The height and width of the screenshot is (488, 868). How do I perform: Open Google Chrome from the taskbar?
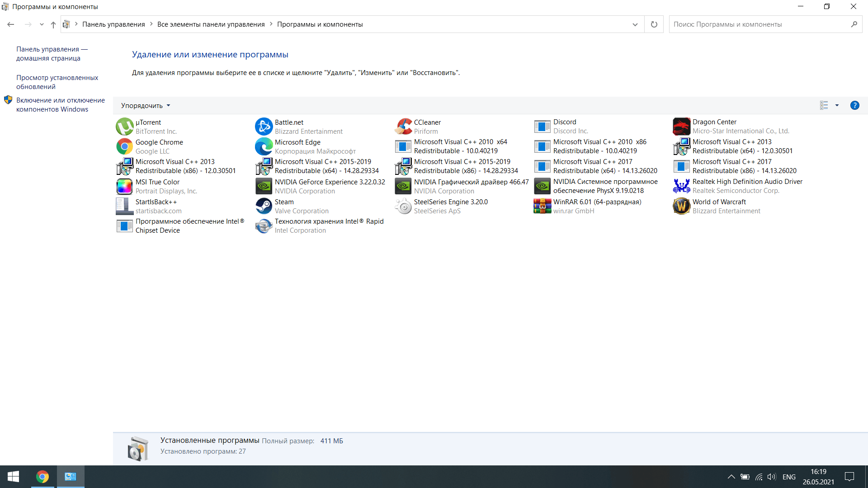point(42,477)
